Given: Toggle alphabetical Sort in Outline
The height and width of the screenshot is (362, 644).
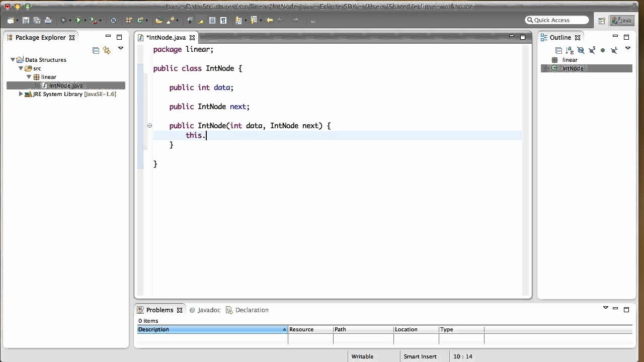Looking at the screenshot, I should click(x=570, y=50).
